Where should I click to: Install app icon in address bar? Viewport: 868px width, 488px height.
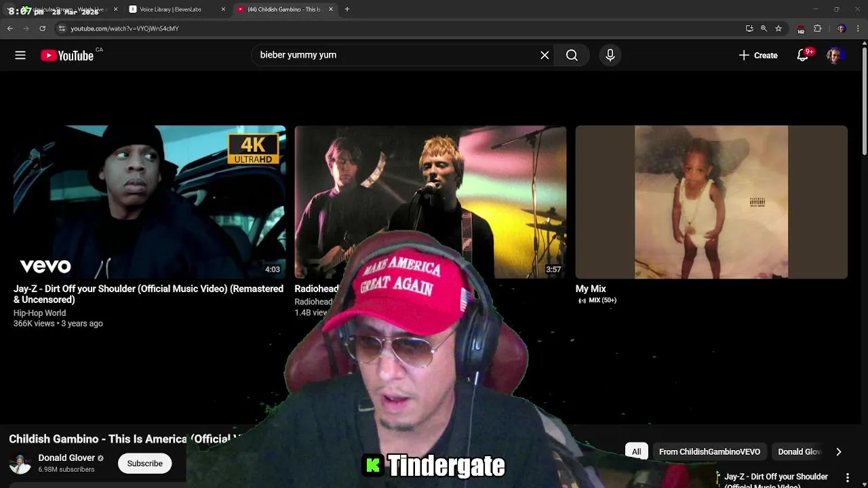click(x=749, y=28)
